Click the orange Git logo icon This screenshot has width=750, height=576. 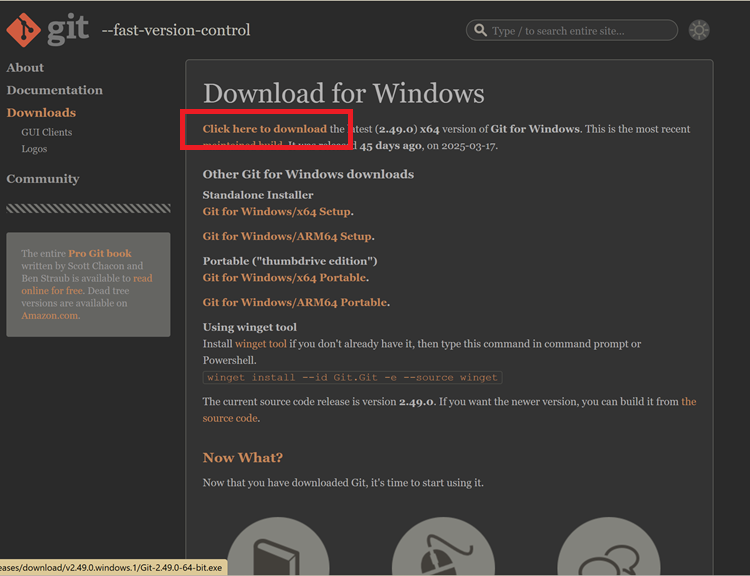point(23,30)
